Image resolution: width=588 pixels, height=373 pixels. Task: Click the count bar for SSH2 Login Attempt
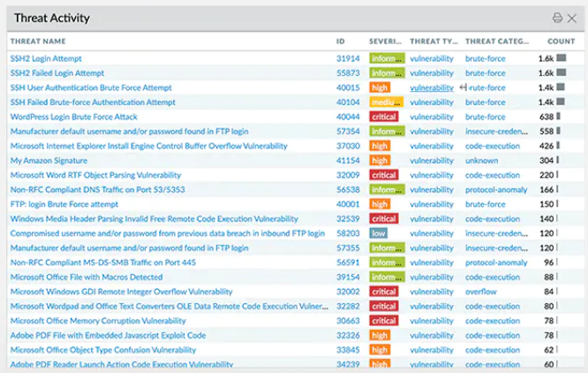point(561,58)
